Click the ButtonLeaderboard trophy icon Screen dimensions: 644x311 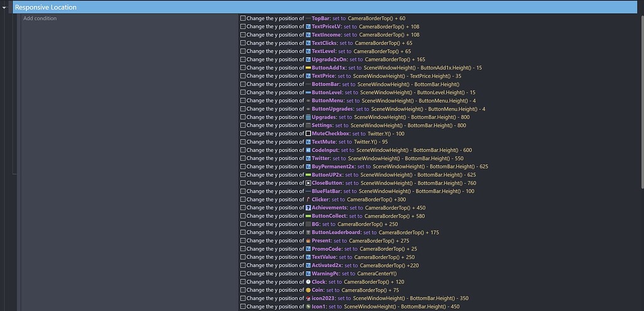pos(308,232)
